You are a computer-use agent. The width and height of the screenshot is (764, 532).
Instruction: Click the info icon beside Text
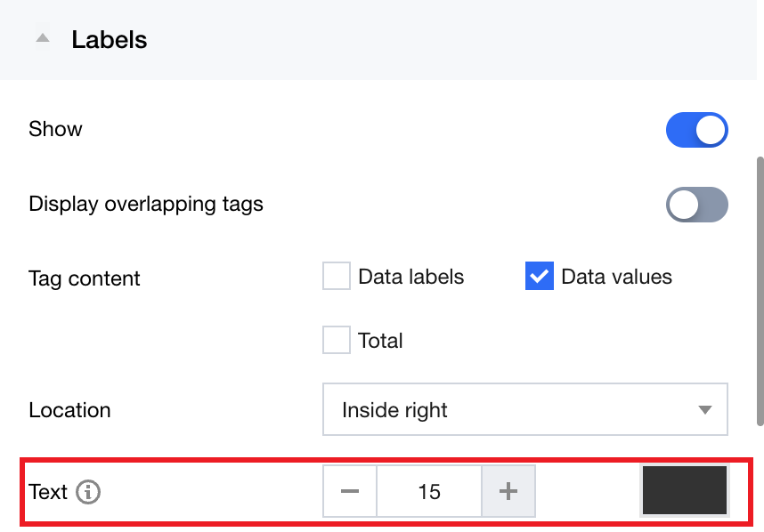click(88, 492)
